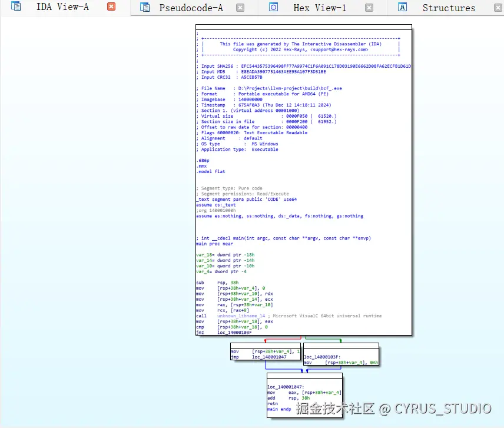Viewport: 504px width, 428px height.
Task: Click the 'mov rcx, [rax+8]' instruction
Action: [x=223, y=310]
